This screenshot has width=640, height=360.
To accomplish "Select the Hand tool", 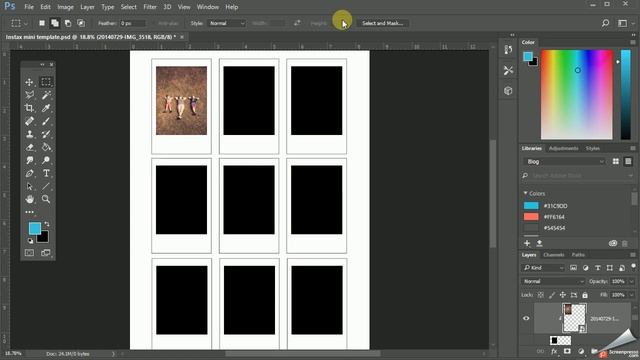I will pos(29,200).
